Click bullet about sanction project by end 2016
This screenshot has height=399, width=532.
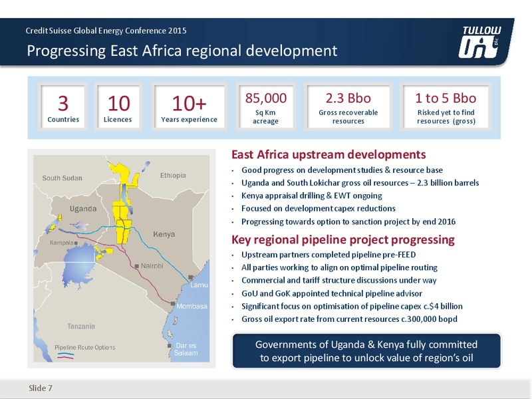point(348,221)
